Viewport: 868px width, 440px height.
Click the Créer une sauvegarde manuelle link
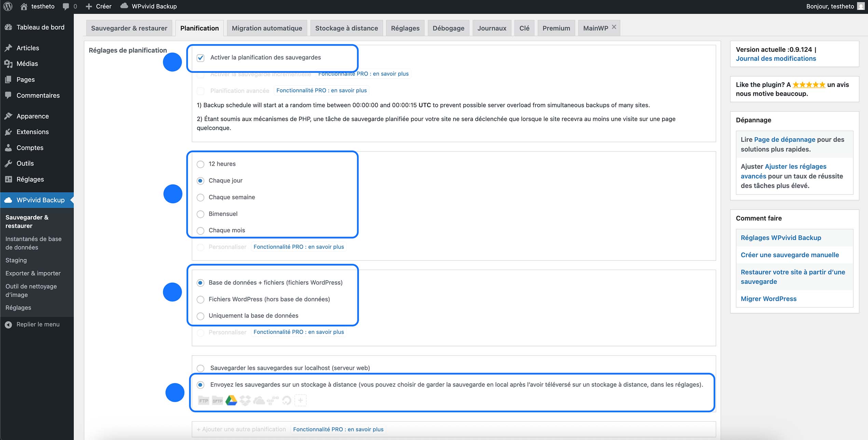789,255
